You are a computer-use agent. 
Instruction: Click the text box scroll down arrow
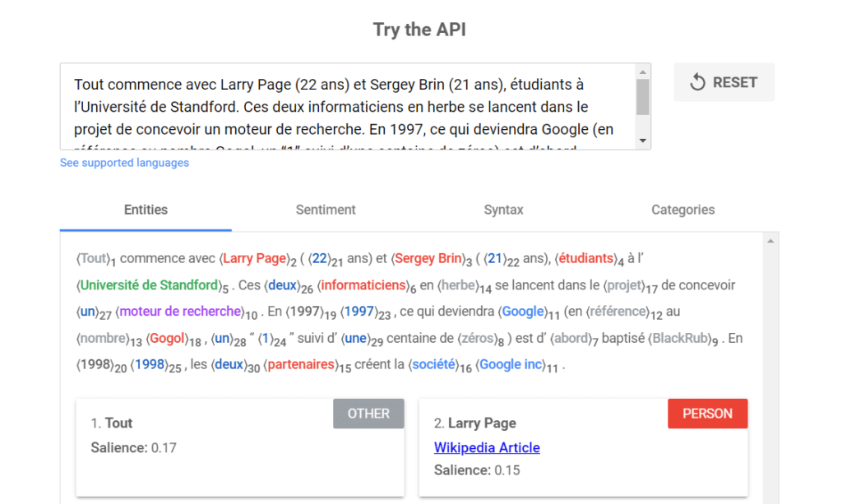point(643,141)
